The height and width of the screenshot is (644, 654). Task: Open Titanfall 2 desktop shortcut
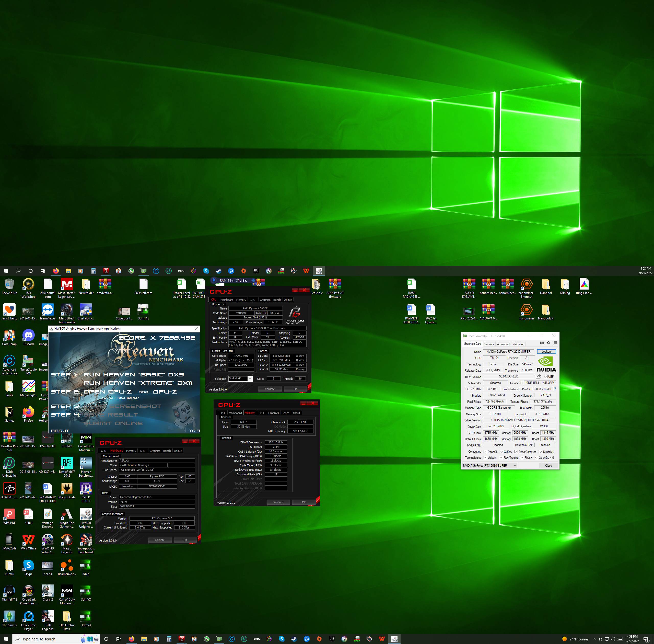click(9, 593)
